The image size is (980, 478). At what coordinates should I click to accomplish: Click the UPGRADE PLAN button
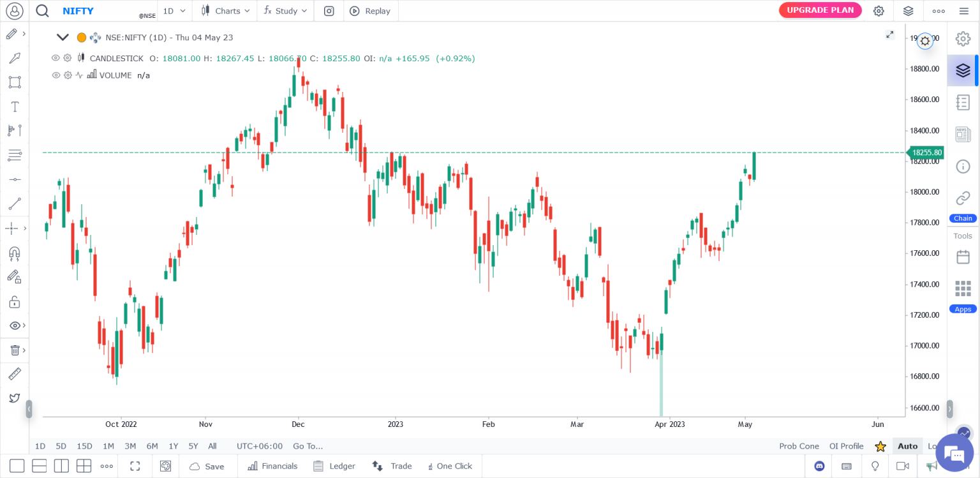[820, 10]
